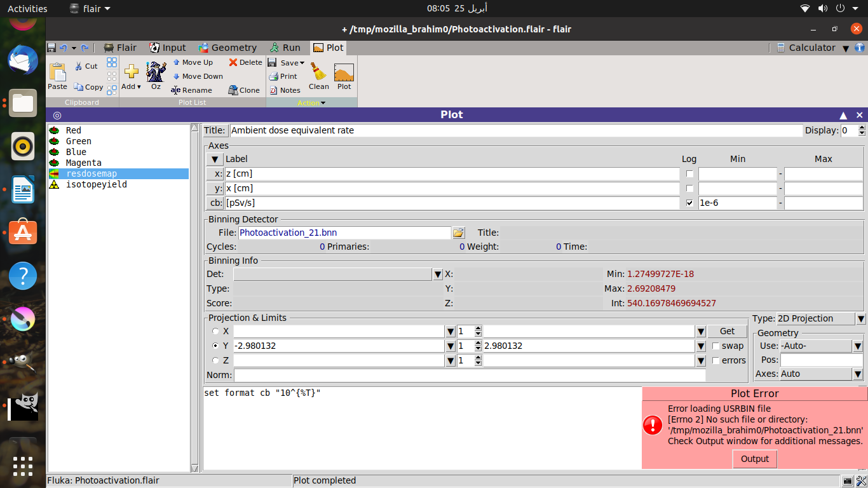This screenshot has height=488, width=868.
Task: Click the Oz wizard icon
Action: [x=156, y=73]
